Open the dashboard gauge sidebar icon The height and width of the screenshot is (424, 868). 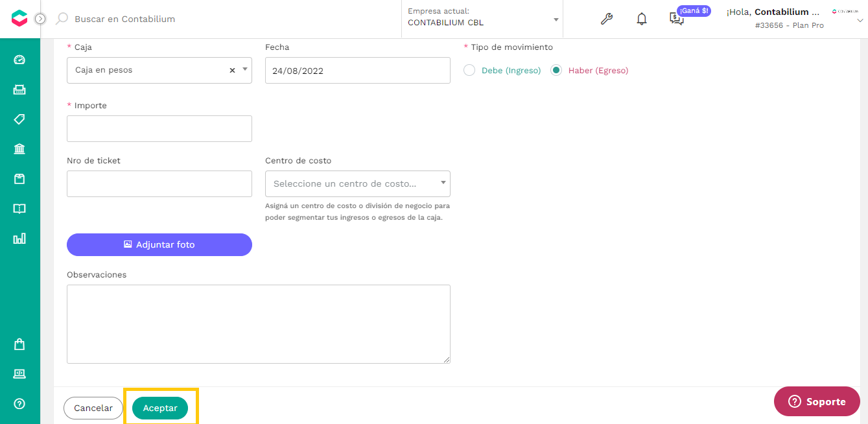(19, 60)
